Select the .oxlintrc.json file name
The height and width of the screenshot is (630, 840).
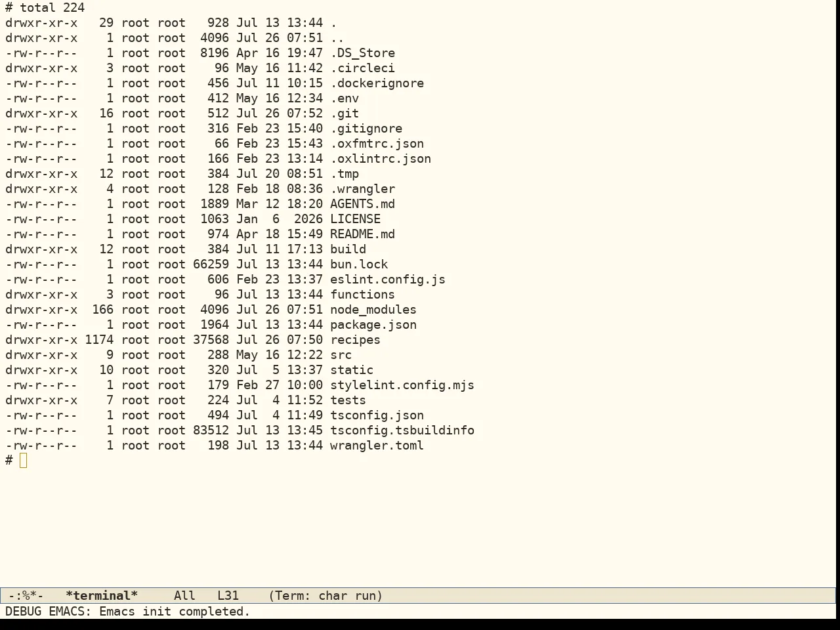coord(381,159)
